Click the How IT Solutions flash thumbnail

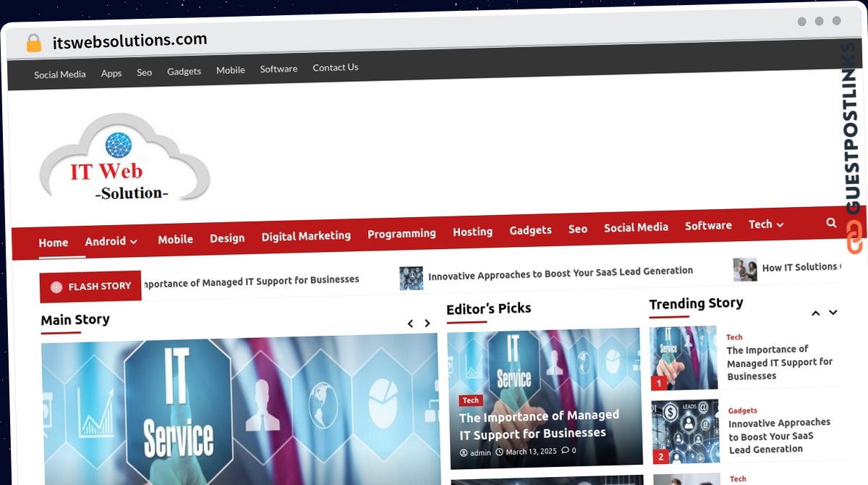[x=744, y=269]
